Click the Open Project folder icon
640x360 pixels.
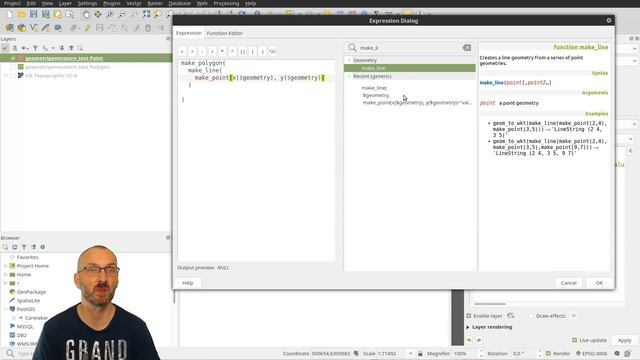[21, 14]
